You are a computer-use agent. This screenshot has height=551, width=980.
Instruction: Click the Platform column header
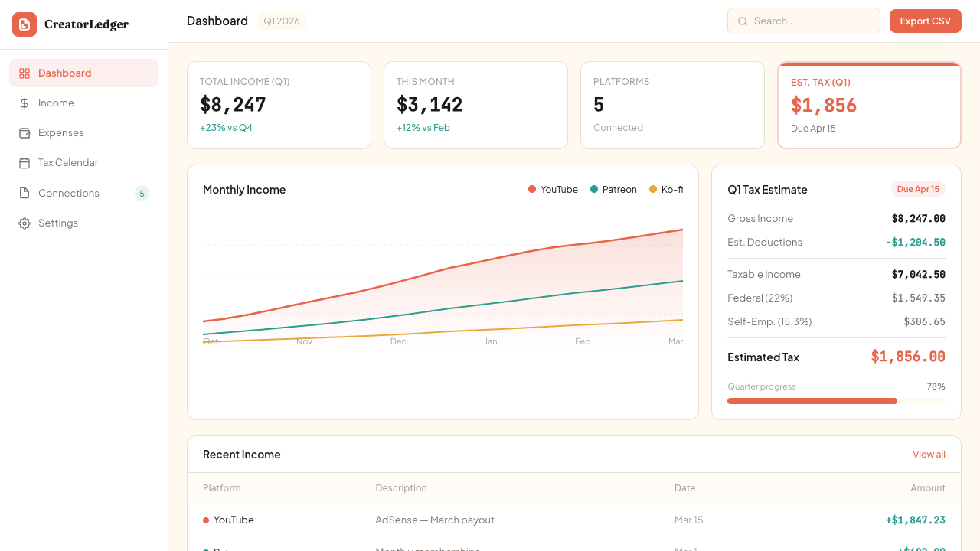222,488
